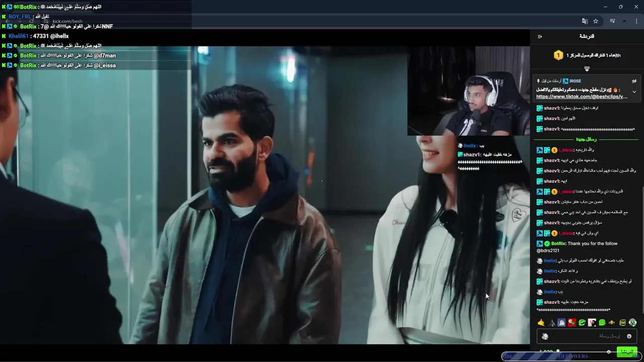
Task: Bookmark this page with the star icon
Action: coord(596,21)
